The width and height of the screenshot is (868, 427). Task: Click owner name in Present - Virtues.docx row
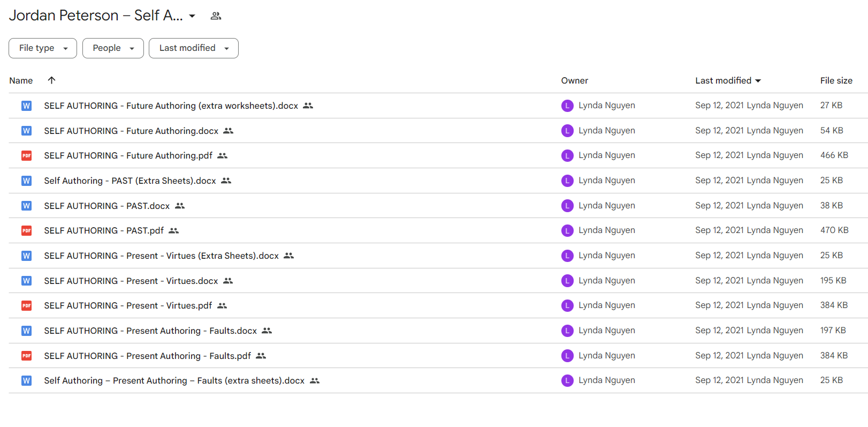[607, 281]
